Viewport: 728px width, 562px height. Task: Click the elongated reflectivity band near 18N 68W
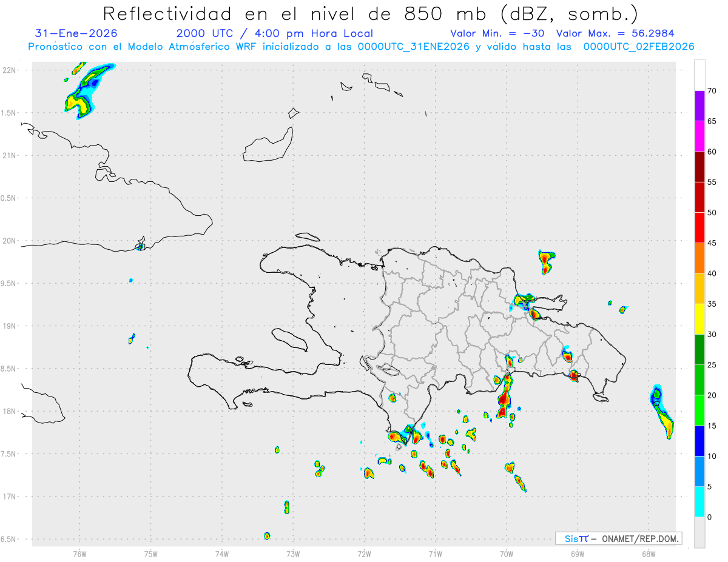click(662, 411)
